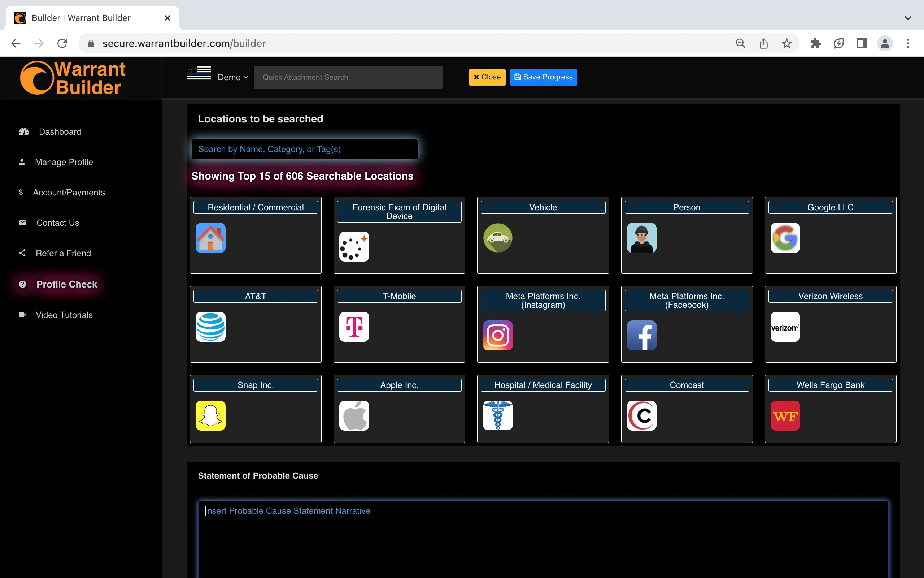Select the Verizon logo icon
This screenshot has width=924, height=578.
pyautogui.click(x=785, y=327)
